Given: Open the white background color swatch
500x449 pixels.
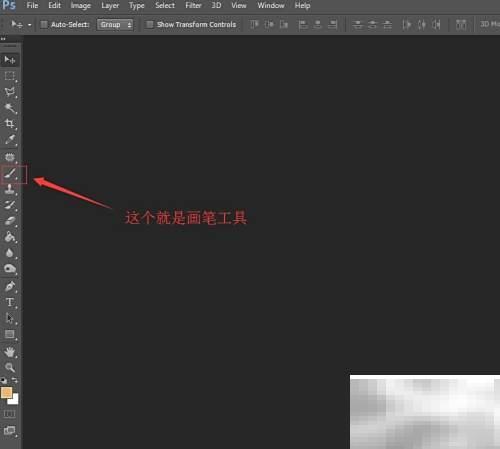Looking at the screenshot, I should point(14,400).
